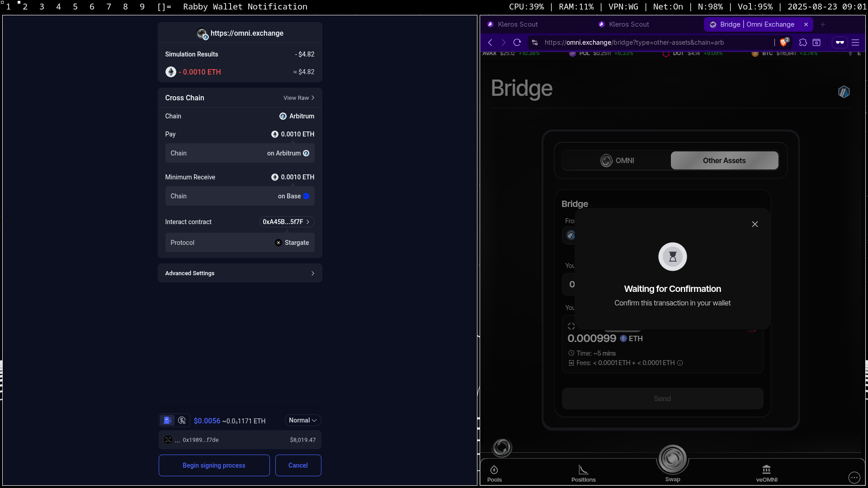Click the 0.0010 ETH simulation amount

pos(199,72)
